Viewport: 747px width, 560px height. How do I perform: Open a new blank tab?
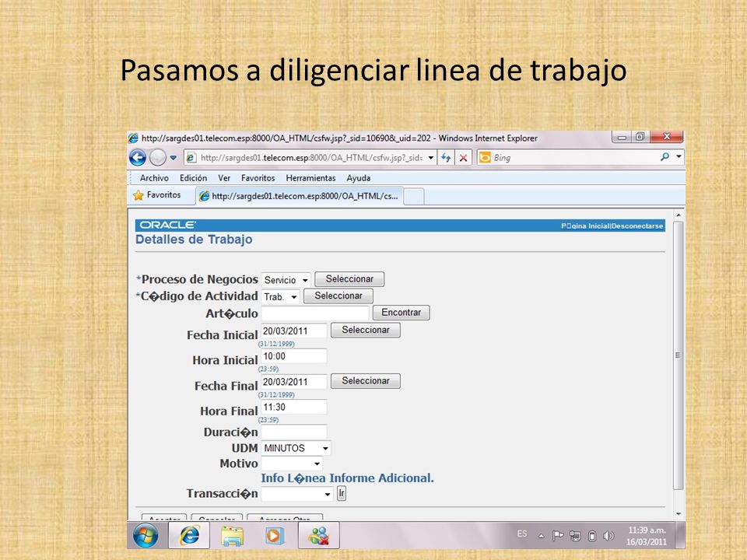click(x=413, y=196)
